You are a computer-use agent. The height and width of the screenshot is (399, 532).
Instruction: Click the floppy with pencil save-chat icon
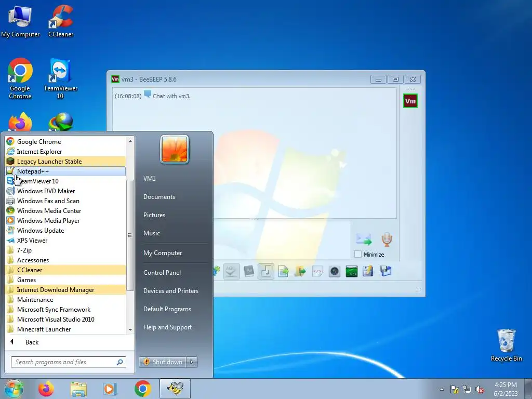pos(368,271)
